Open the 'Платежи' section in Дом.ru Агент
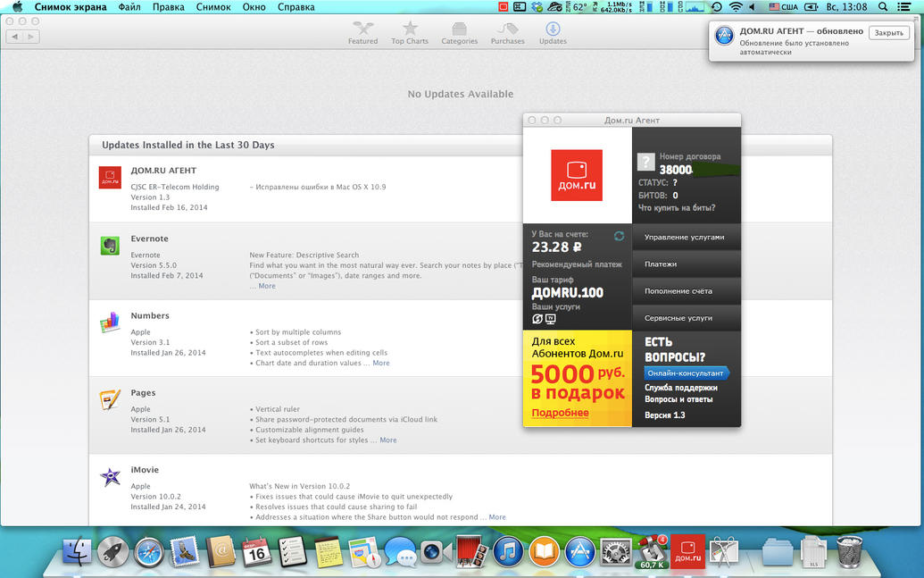This screenshot has width=924, height=578. [x=686, y=264]
